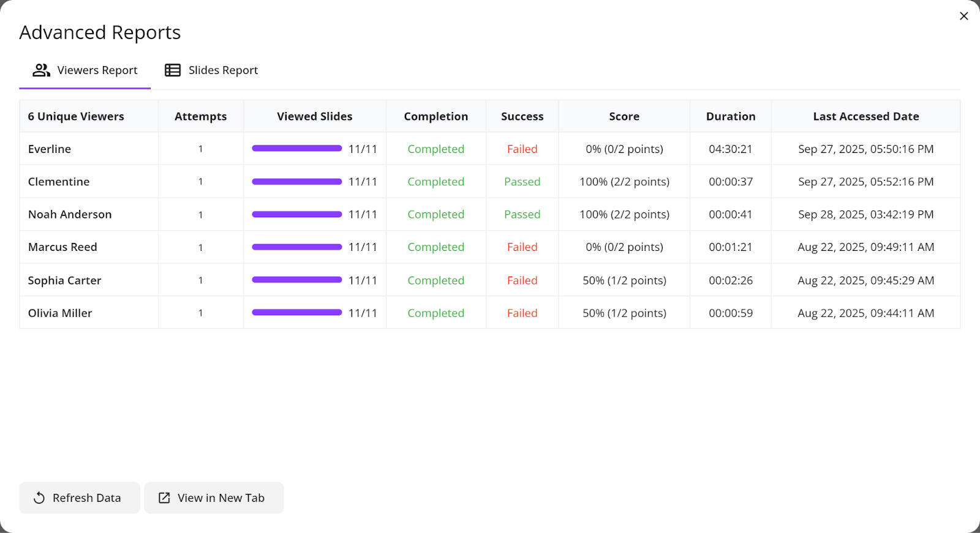Select the Noah Anderson viewer row

click(x=70, y=215)
